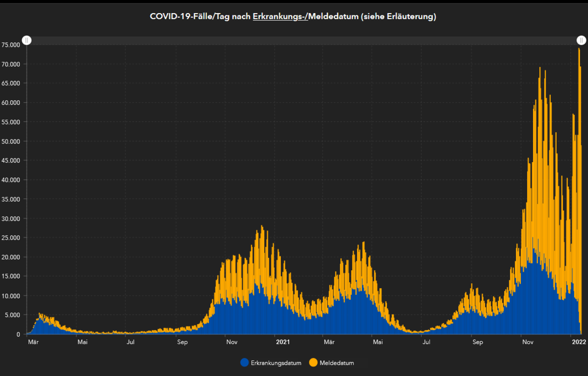The image size is (588, 376).
Task: Click the 5.000 y-axis label
Action: click(x=12, y=315)
